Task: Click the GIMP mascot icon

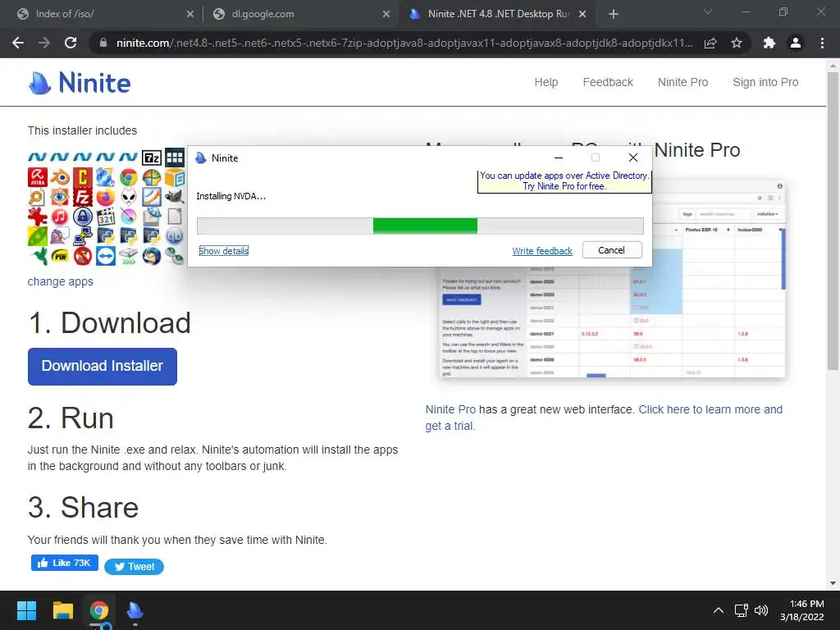Action: (175, 197)
